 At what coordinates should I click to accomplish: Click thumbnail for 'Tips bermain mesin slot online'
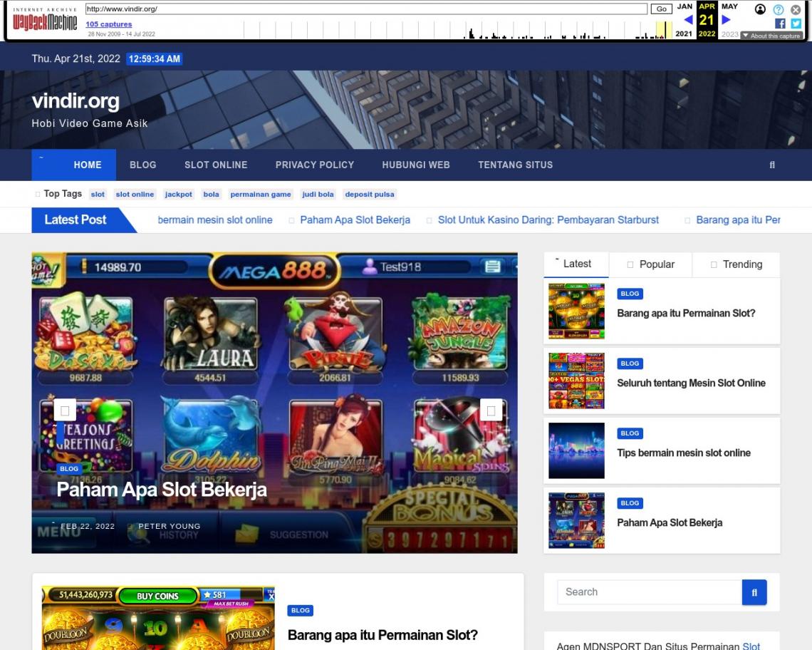pos(576,450)
